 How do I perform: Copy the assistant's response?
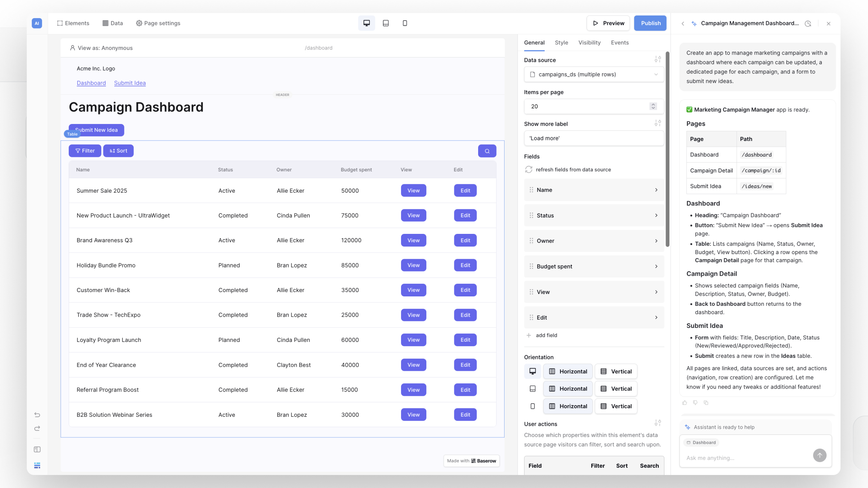point(706,403)
